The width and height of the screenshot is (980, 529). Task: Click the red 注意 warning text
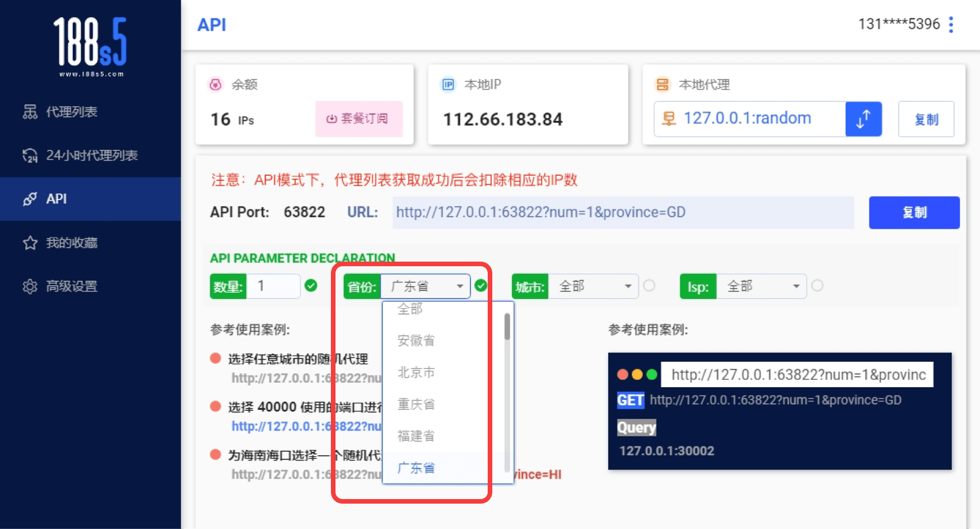click(x=394, y=180)
